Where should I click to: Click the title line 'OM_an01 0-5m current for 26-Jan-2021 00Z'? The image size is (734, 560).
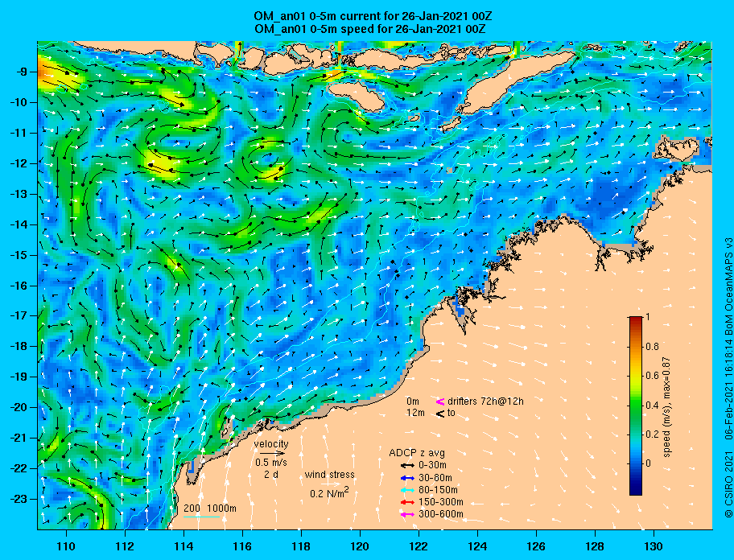[373, 16]
